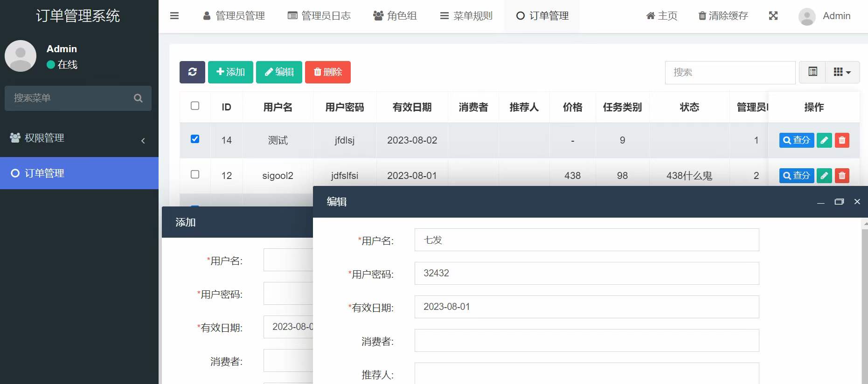This screenshot has width=868, height=384.
Task: Tick the select-all checkbox in header
Action: pyautogui.click(x=195, y=106)
